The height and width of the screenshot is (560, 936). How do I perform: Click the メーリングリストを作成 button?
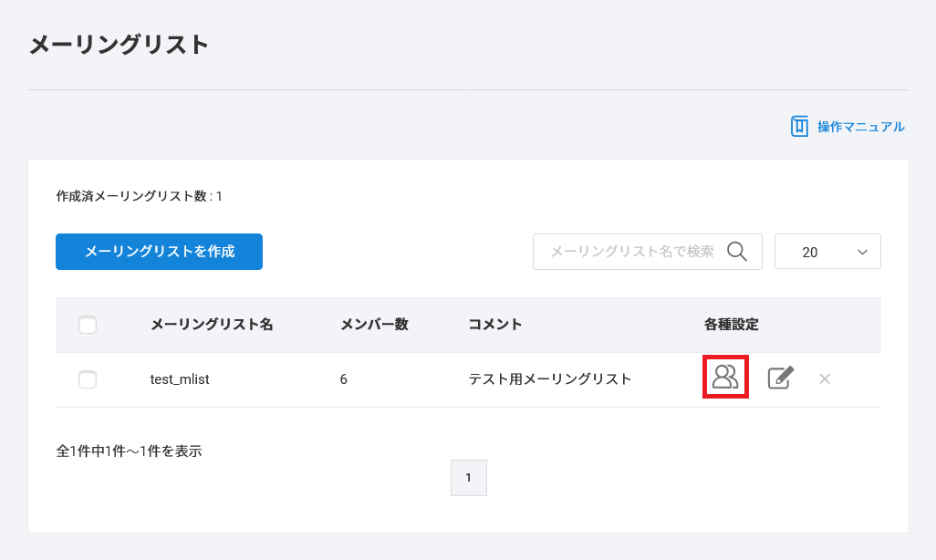point(159,252)
